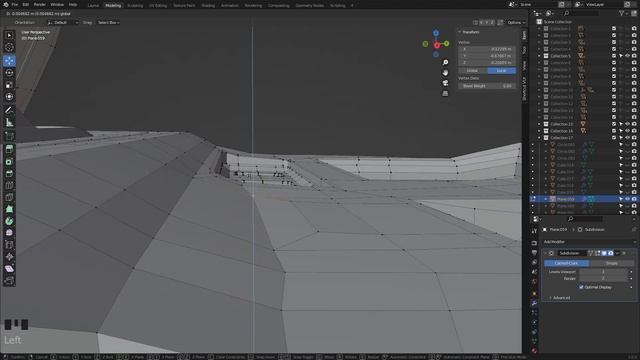Click the viewport pan hand icon
The image size is (640, 360).
pyautogui.click(x=445, y=73)
